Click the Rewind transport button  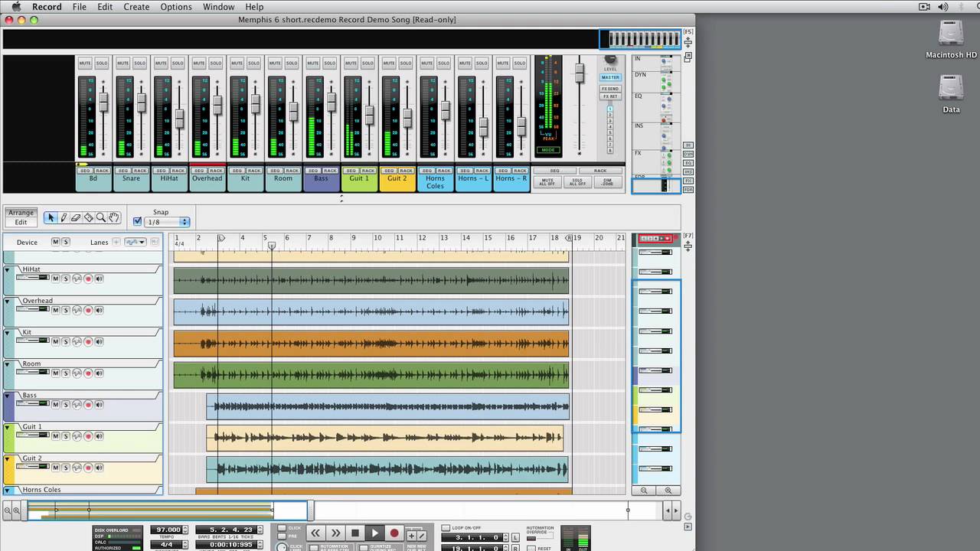(x=315, y=533)
